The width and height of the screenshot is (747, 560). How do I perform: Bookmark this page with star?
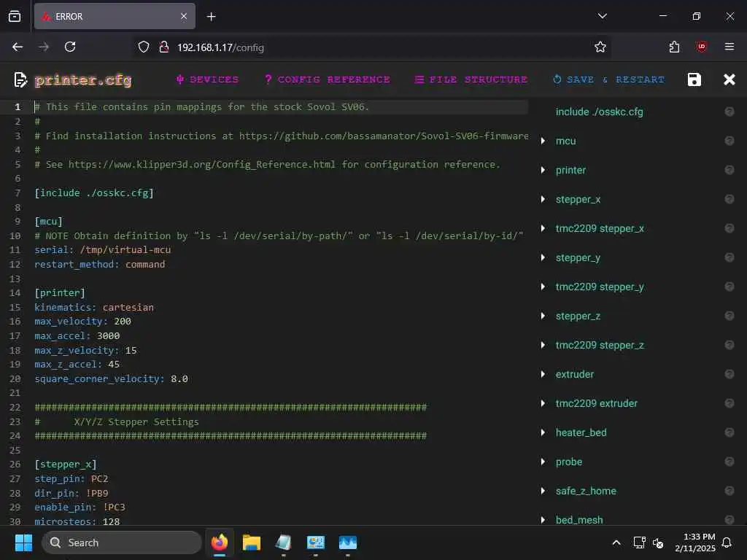coord(600,47)
